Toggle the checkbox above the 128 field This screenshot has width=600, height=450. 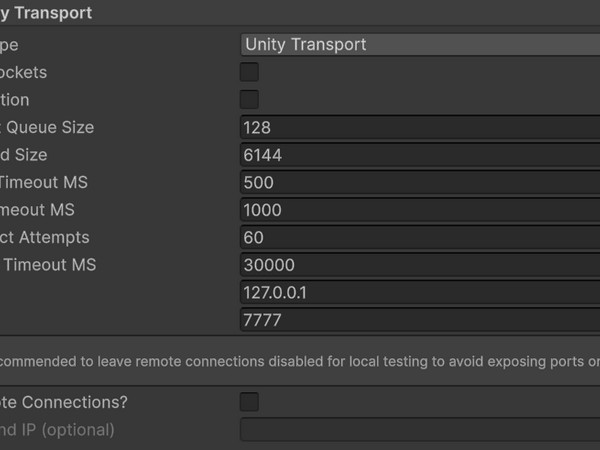tap(249, 100)
